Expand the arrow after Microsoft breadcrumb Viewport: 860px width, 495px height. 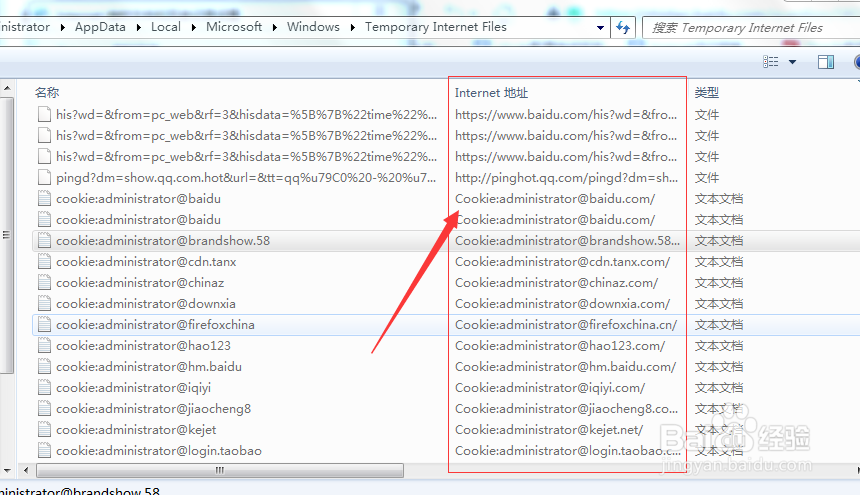pyautogui.click(x=275, y=27)
